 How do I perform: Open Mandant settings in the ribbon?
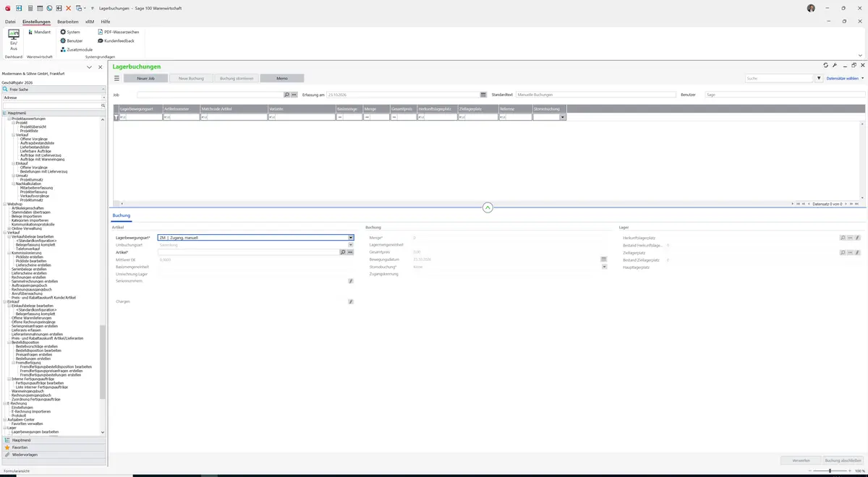(39, 32)
